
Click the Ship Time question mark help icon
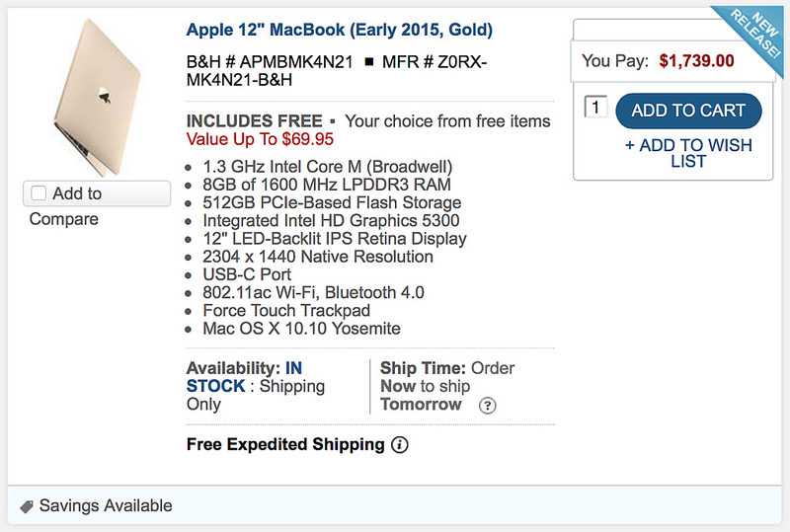(487, 406)
